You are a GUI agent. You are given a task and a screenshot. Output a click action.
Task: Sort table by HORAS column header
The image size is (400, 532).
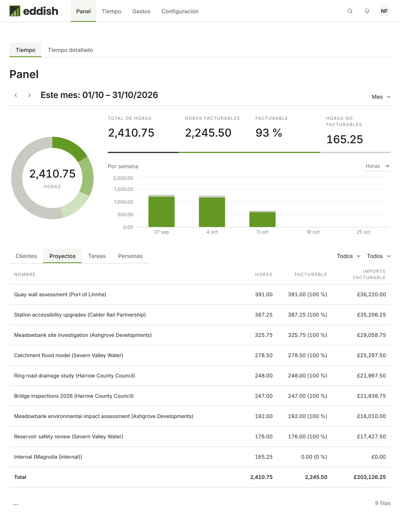[263, 274]
